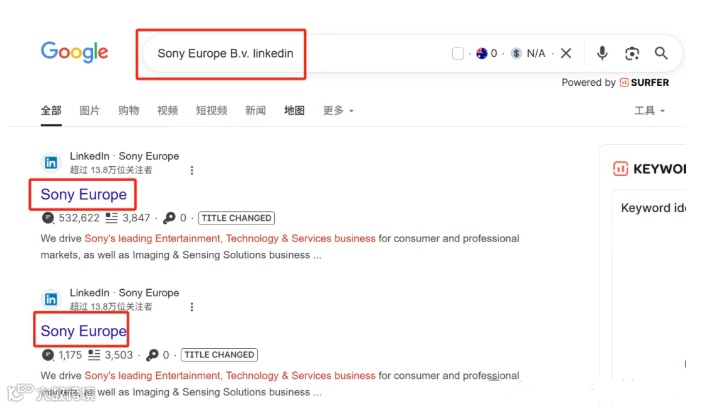This screenshot has width=720, height=408.
Task: Click LinkedIn favicon of first result
Action: coord(51,162)
